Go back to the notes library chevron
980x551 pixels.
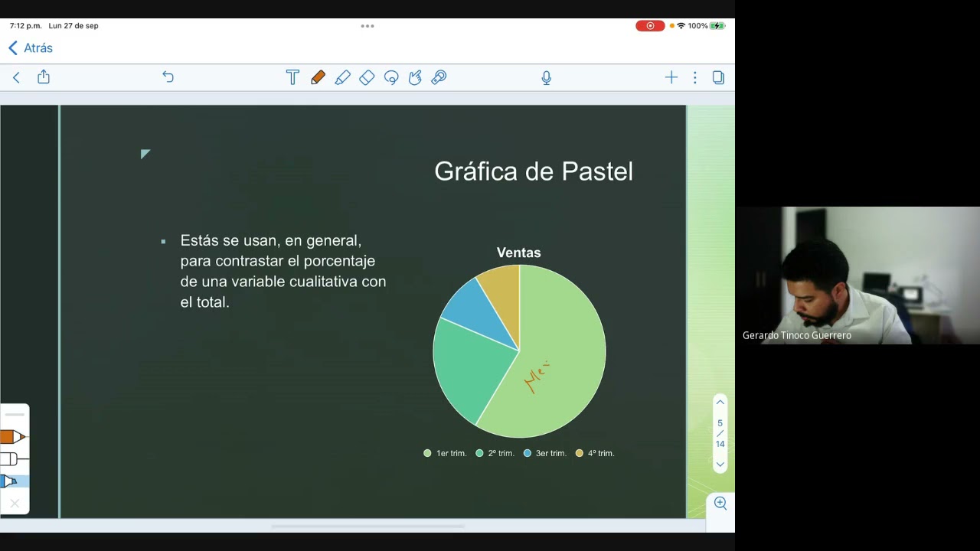pos(16,77)
